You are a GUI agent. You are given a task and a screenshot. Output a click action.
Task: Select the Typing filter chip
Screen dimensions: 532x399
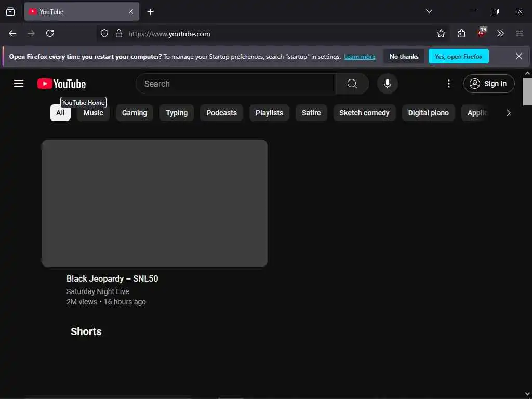(x=177, y=113)
